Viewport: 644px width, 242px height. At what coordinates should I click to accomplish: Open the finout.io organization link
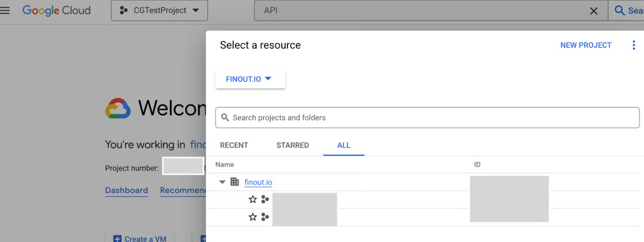pyautogui.click(x=258, y=182)
